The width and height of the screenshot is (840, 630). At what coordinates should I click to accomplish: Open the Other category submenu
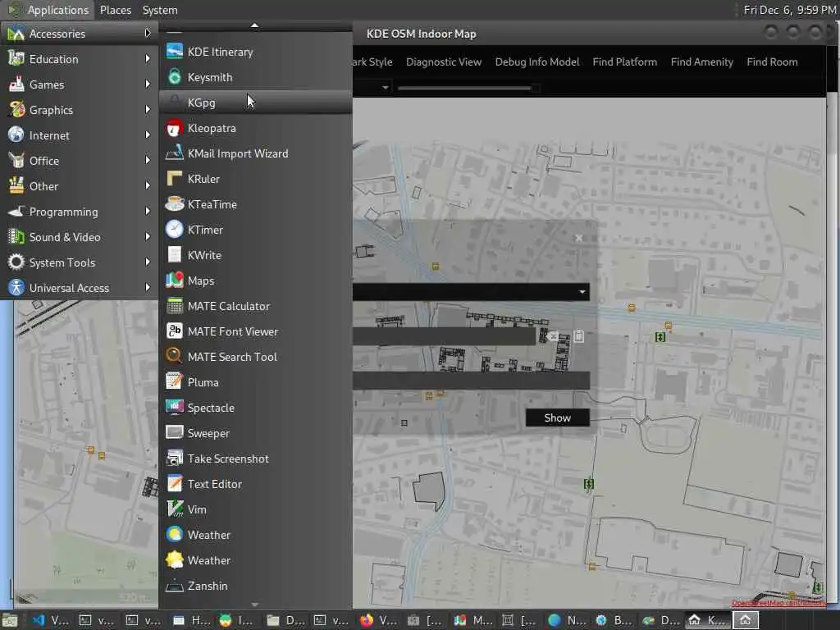(x=80, y=186)
